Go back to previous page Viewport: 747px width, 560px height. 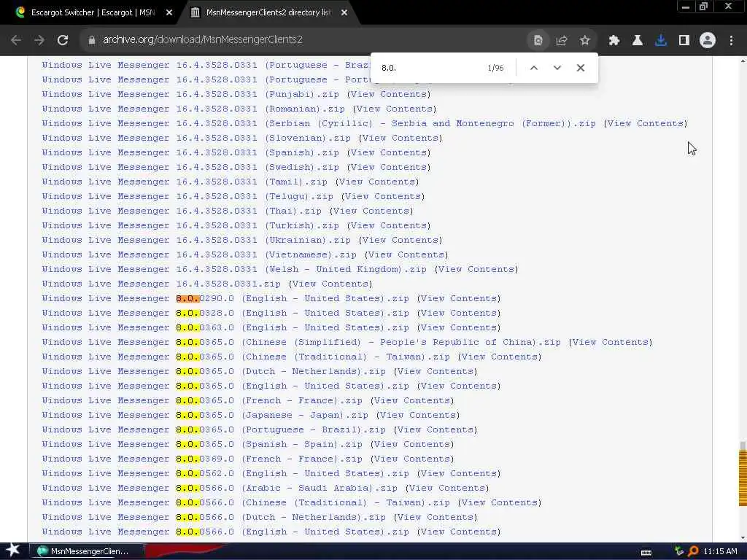point(16,40)
